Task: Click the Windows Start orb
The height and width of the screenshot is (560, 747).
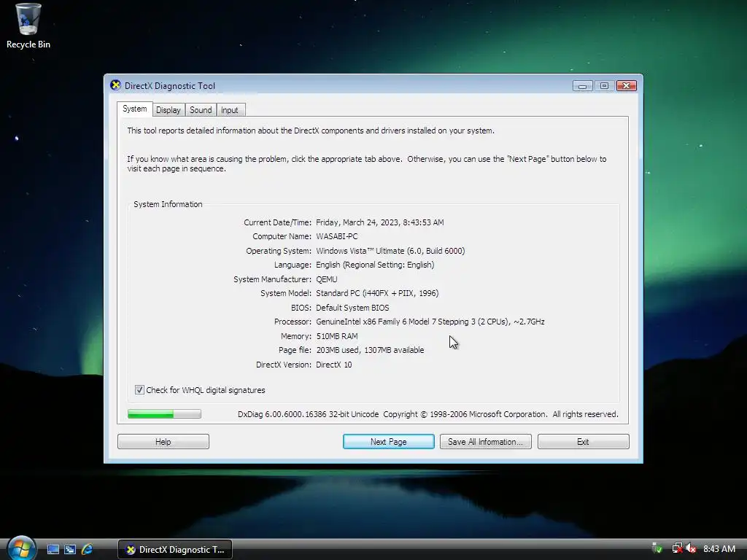Action: pos(21,548)
